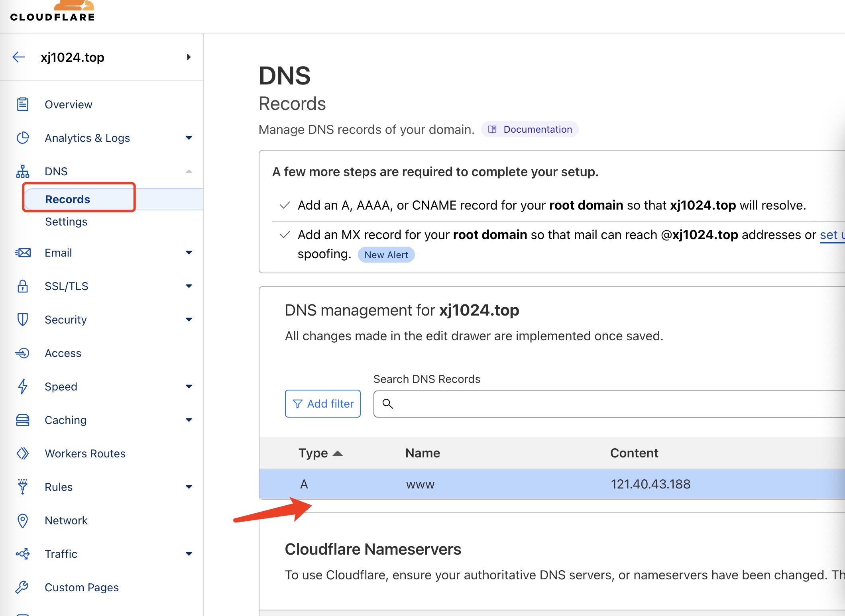Click the SSL/TLS padlock icon
Viewport: 845px width, 616px height.
pos(23,286)
